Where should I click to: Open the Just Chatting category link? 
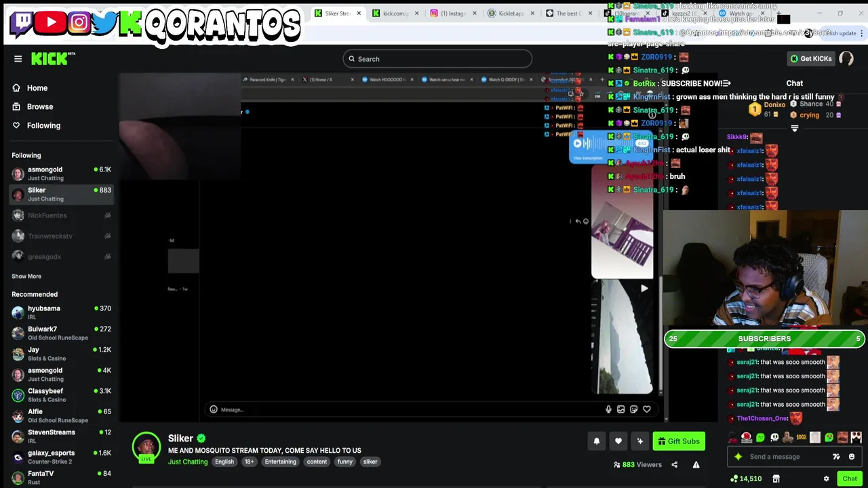pyautogui.click(x=188, y=462)
